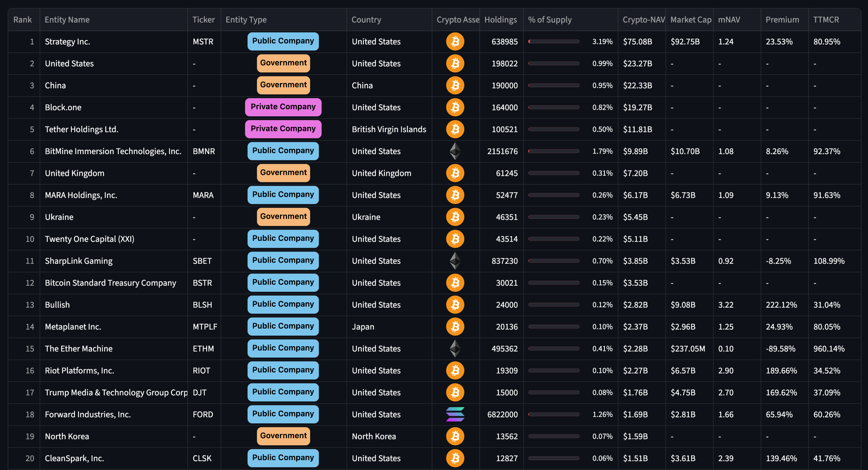Screen dimensions: 868x470
Task: Click the Ethereum icon in the SharpLink Gaming row
Action: (x=455, y=261)
